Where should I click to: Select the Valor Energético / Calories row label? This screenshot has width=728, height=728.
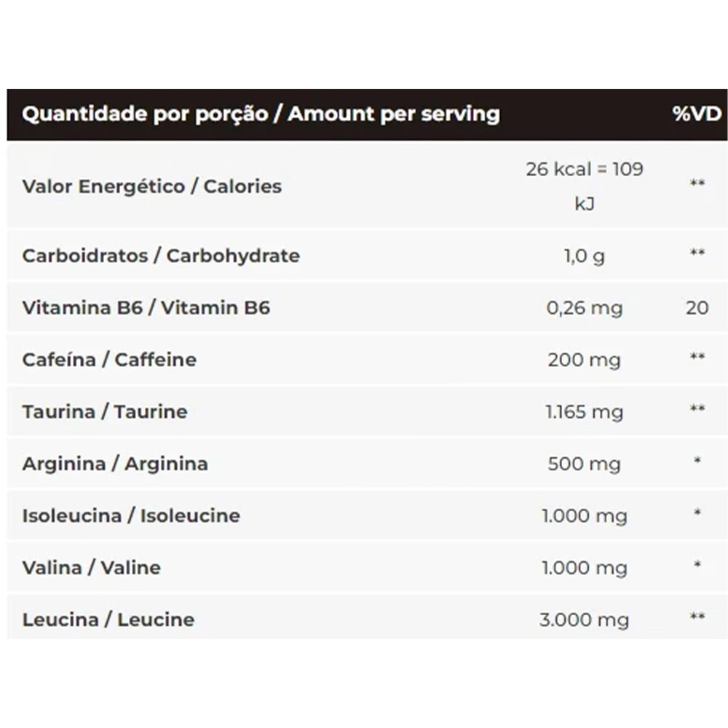[x=152, y=186]
